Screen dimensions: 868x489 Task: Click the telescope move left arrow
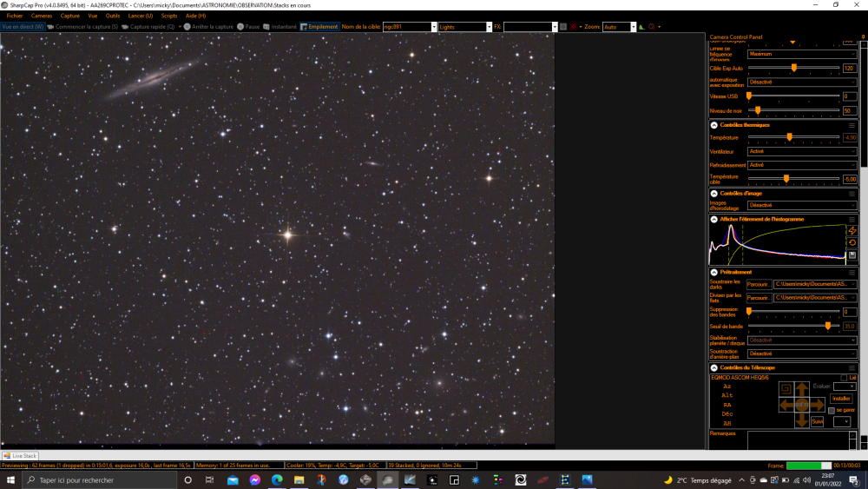786,405
